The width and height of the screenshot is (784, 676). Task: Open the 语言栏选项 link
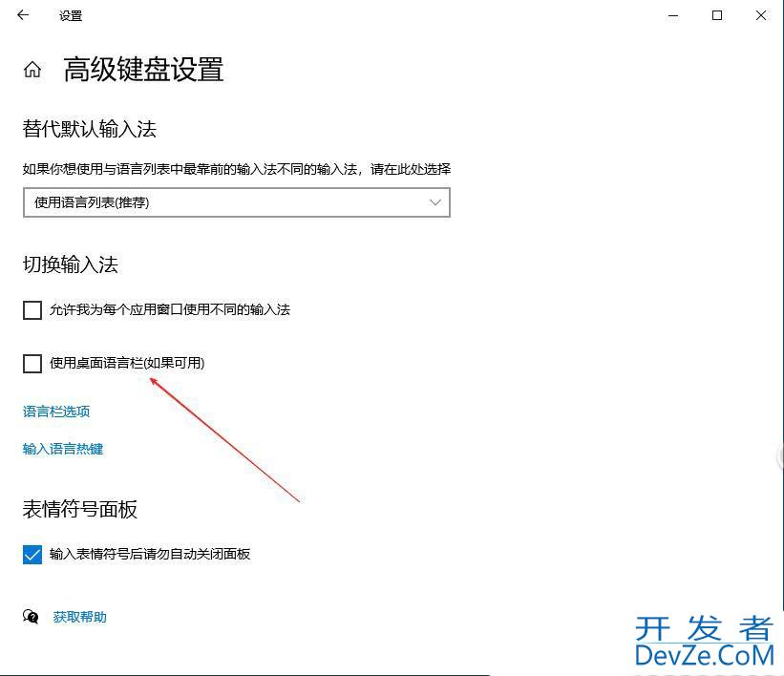click(x=56, y=412)
